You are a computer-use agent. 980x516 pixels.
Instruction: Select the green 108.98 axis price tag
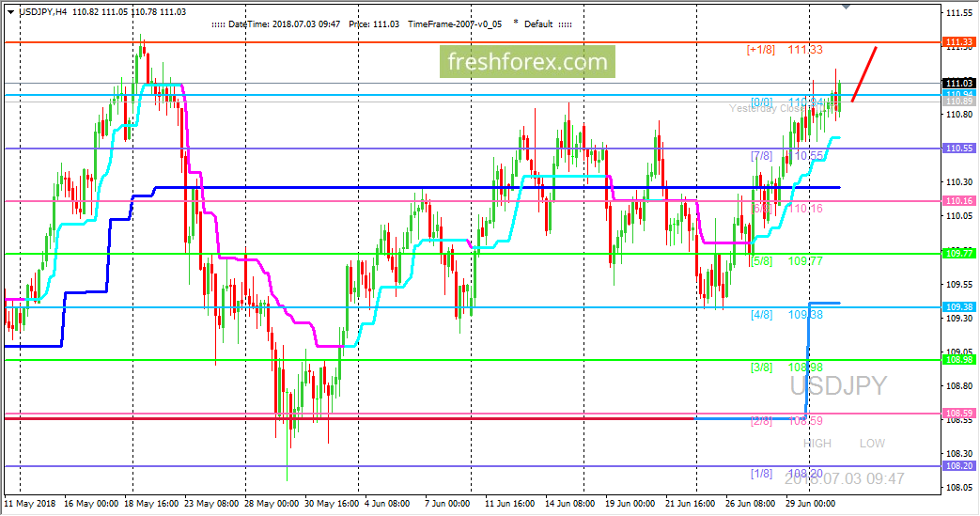[x=959, y=360]
